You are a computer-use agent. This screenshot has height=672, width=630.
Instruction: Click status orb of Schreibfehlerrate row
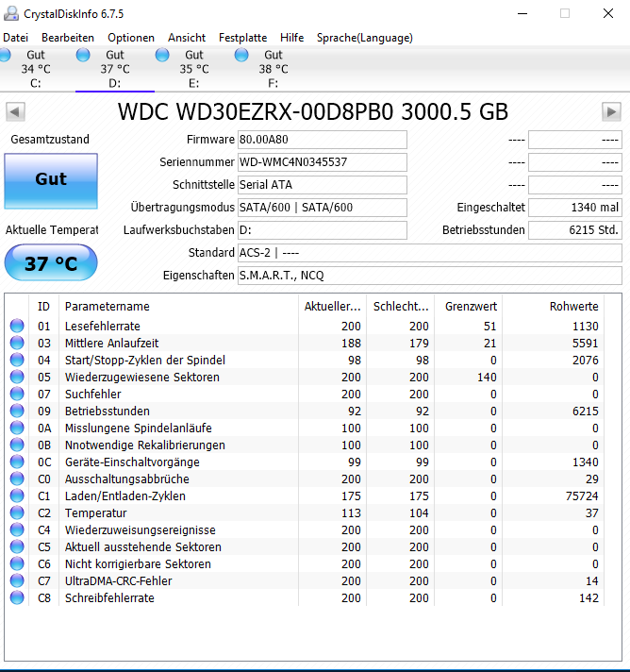tap(17, 597)
